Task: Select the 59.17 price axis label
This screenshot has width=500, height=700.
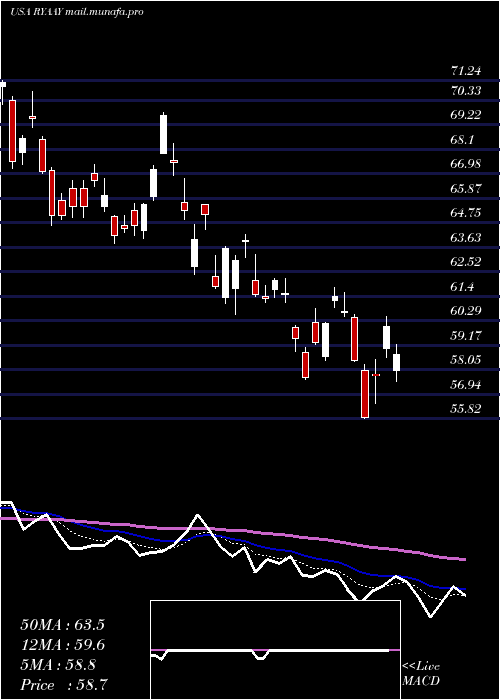Action: click(466, 335)
